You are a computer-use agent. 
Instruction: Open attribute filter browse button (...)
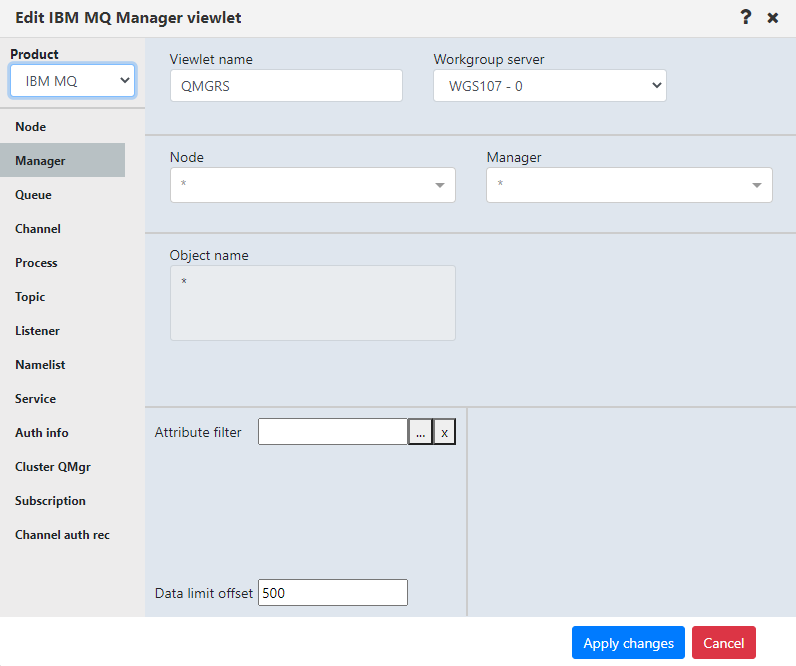click(420, 431)
